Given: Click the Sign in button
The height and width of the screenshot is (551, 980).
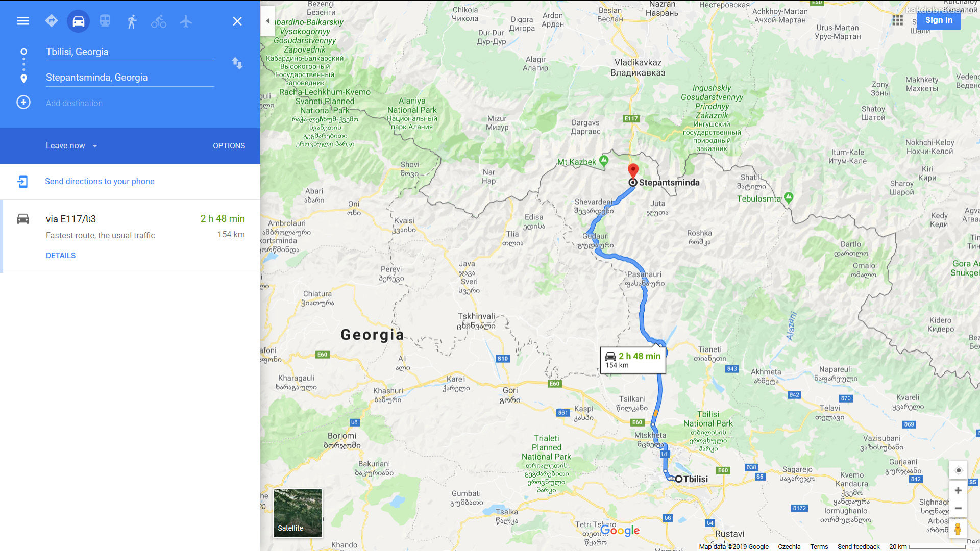Looking at the screenshot, I should coord(939,20).
